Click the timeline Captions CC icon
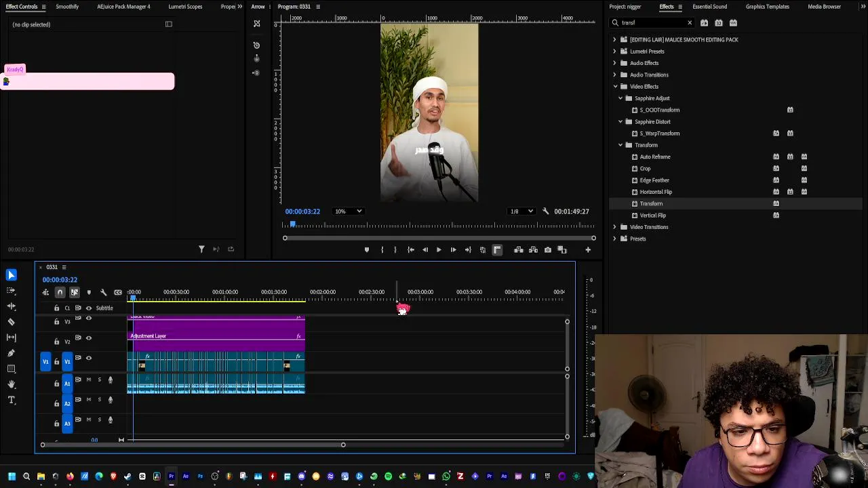The width and height of the screenshot is (868, 488). click(x=118, y=292)
